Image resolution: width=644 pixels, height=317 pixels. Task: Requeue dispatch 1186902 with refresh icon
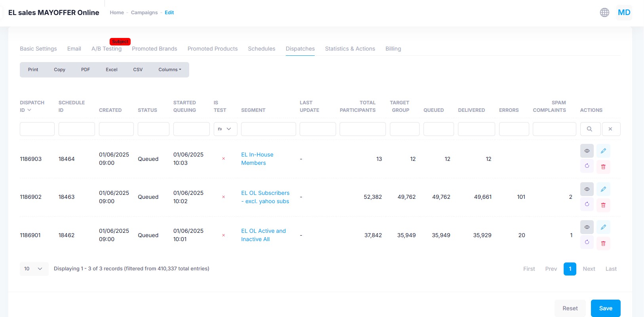pyautogui.click(x=587, y=204)
